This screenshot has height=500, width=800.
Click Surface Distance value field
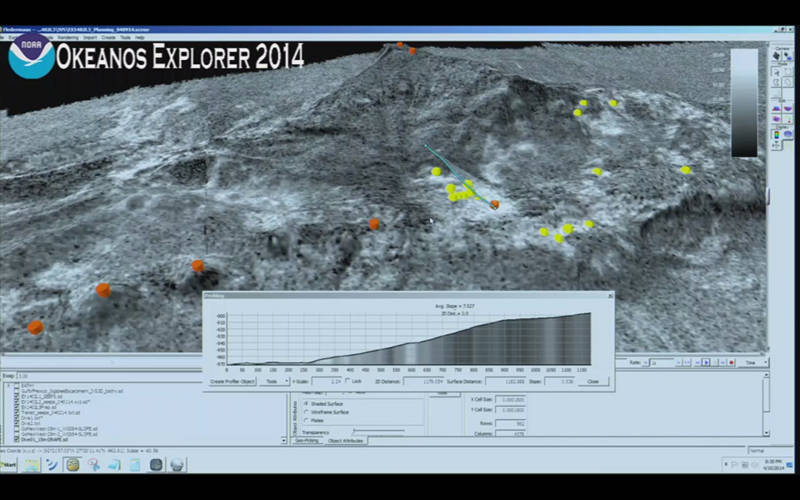pos(505,382)
